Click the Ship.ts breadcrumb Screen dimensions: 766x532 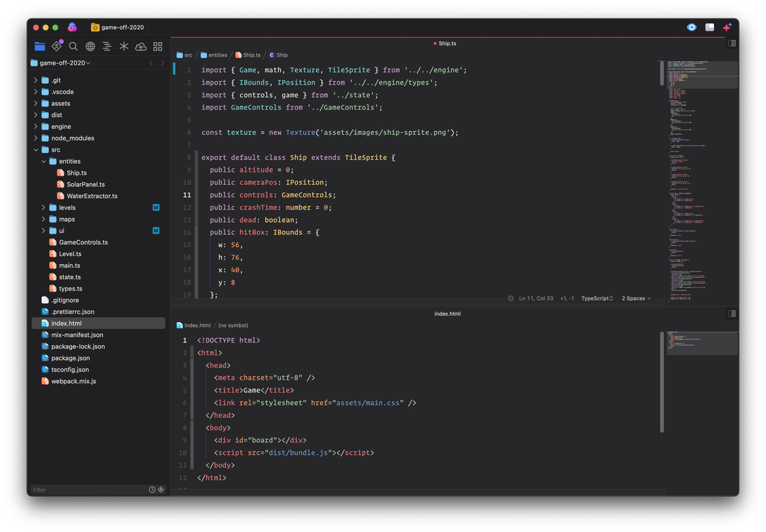click(247, 55)
